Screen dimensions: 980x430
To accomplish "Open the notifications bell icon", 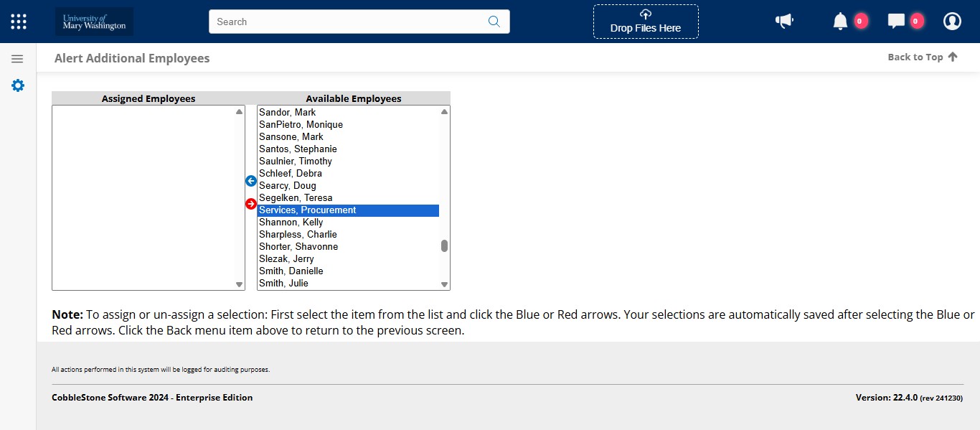I will [839, 21].
